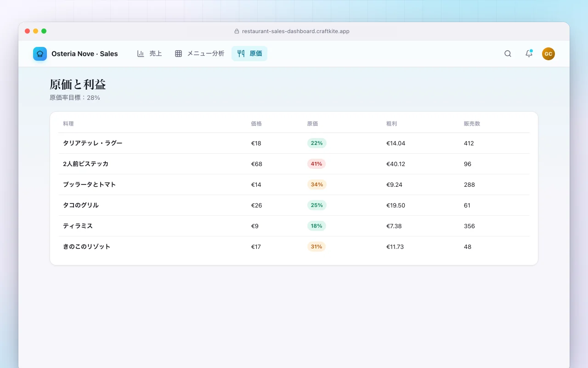The width and height of the screenshot is (588, 368).
Task: Select the ブッラータとトマト row name
Action: 89,184
